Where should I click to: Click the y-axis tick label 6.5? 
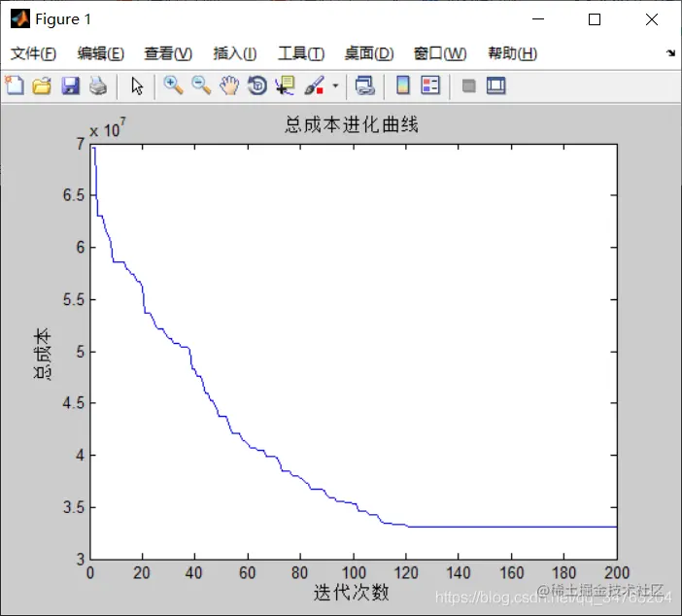pos(74,195)
